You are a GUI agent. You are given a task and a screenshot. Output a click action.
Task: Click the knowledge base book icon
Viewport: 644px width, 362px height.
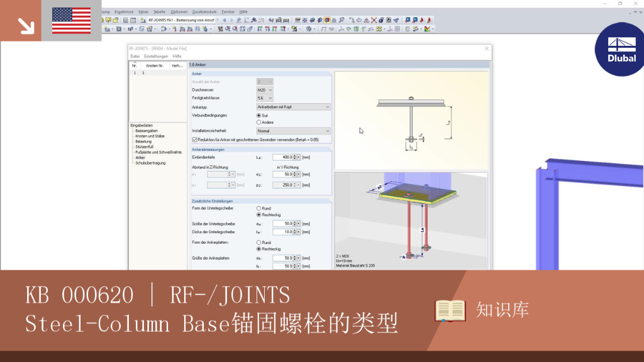point(450,310)
